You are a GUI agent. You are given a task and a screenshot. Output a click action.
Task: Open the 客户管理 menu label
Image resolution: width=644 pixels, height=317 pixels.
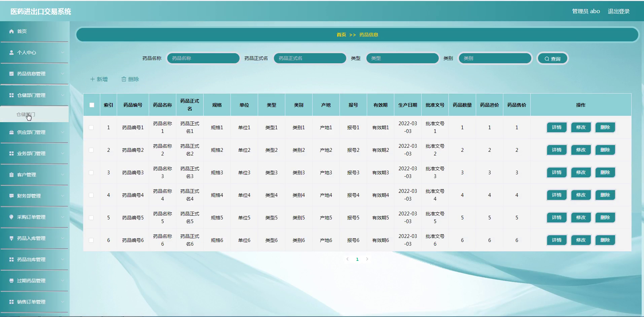coord(27,175)
